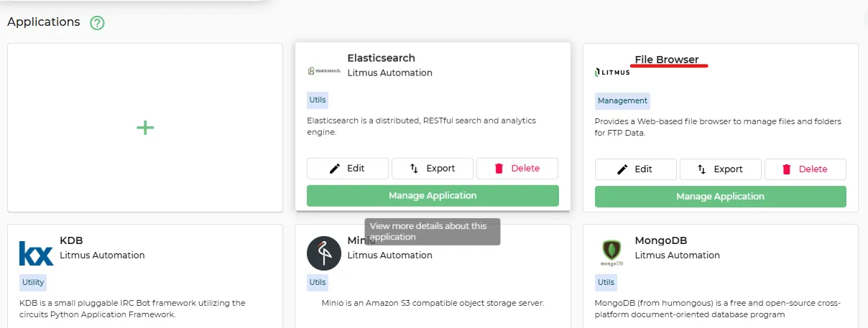Click the MongoDB leaf logo icon

612,253
